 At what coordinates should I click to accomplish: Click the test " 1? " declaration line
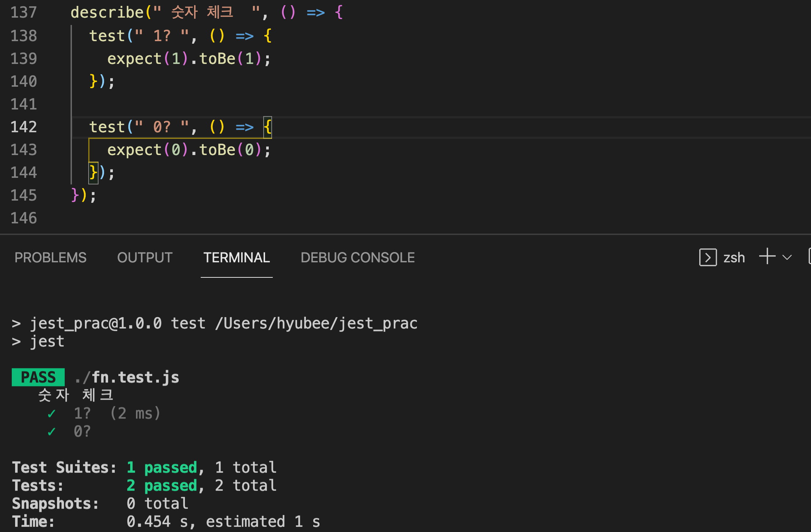click(181, 36)
